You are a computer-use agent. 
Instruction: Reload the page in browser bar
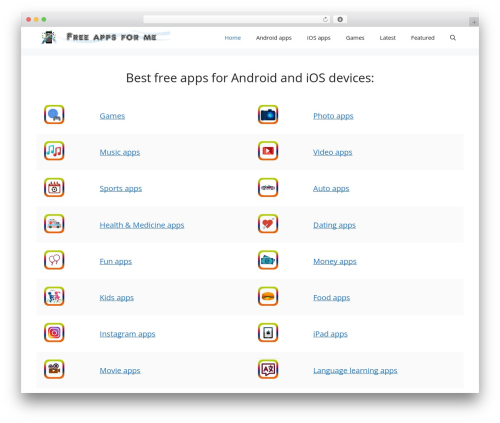point(325,19)
